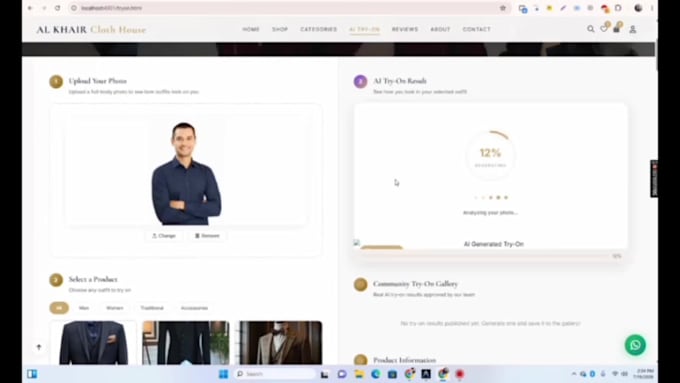680x383 pixels.
Task: Open the SHOP nav item
Action: click(280, 29)
